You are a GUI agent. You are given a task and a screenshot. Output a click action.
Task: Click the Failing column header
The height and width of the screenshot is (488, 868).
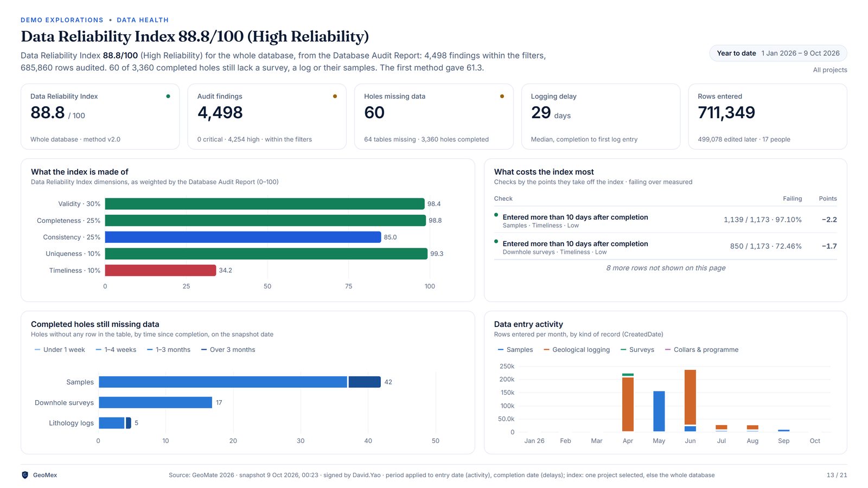pos(792,198)
